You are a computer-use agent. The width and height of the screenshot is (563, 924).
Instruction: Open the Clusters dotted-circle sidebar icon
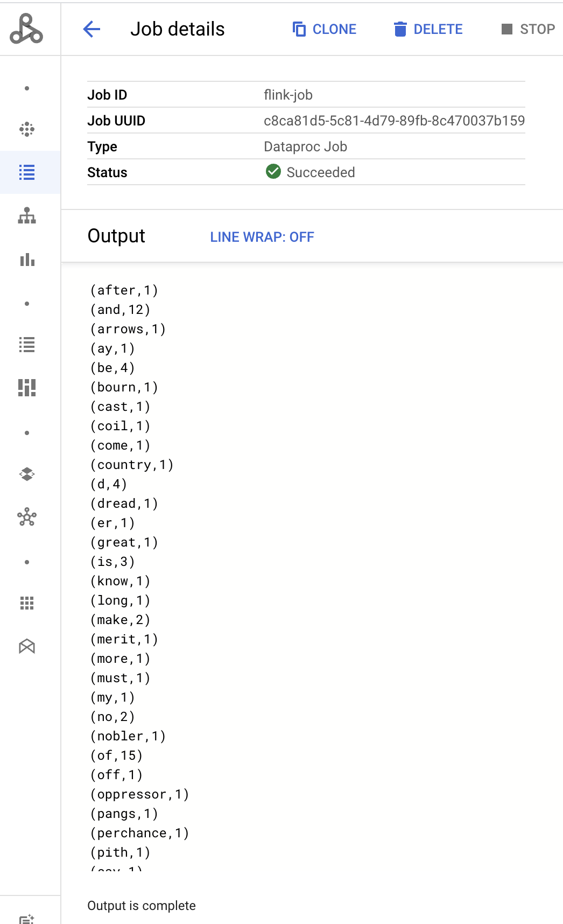click(x=27, y=129)
